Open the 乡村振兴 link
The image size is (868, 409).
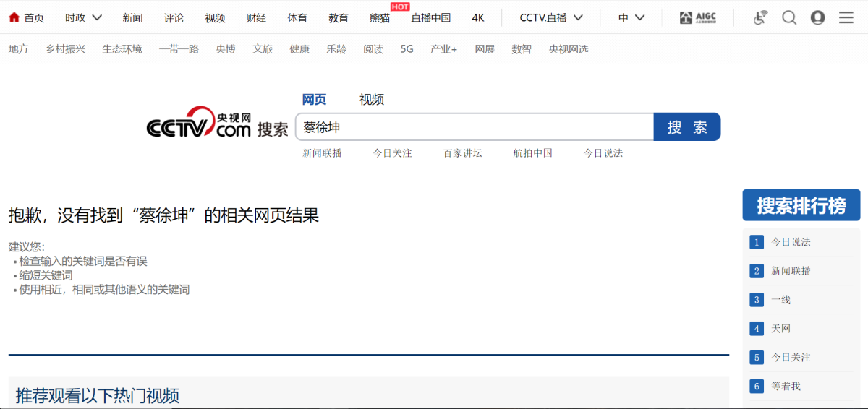pos(65,49)
